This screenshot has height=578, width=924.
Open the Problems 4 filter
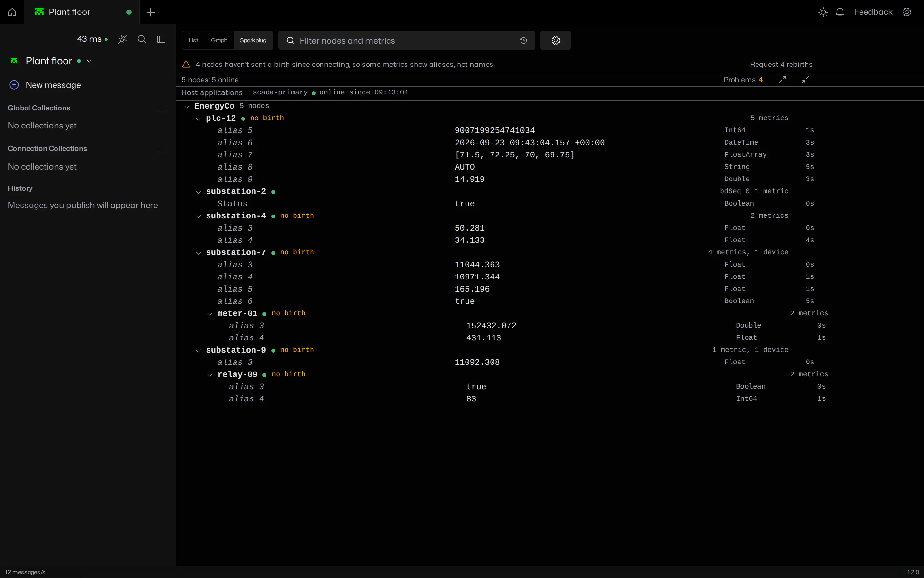tap(743, 80)
